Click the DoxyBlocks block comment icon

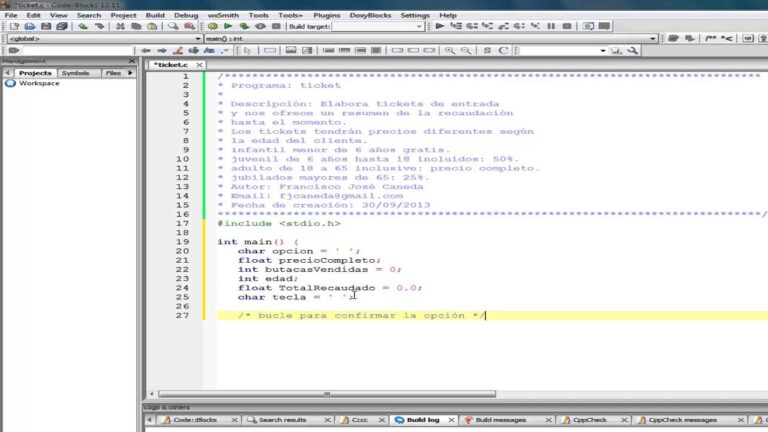pyautogui.click(x=710, y=38)
